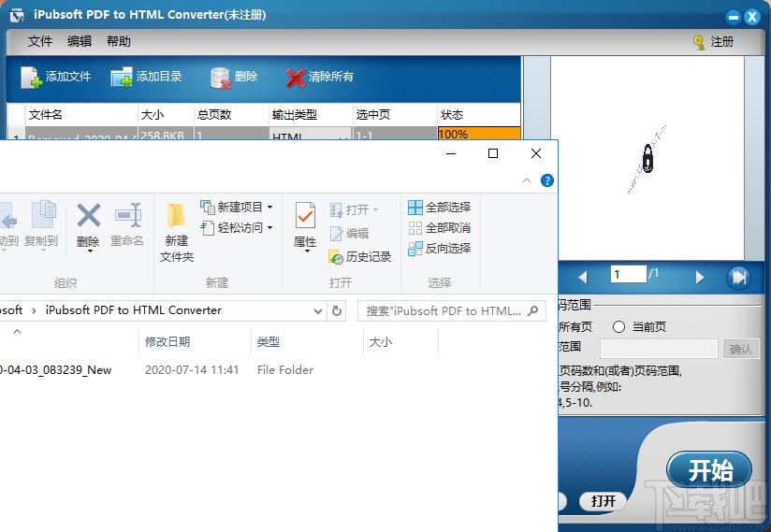Open the 文件 menu
This screenshot has width=771, height=532.
coord(40,41)
